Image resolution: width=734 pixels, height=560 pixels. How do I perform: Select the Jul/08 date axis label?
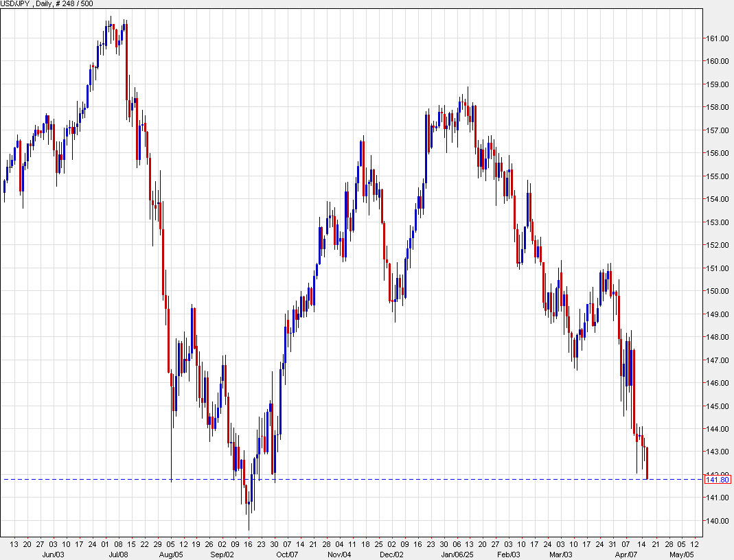click(x=118, y=552)
